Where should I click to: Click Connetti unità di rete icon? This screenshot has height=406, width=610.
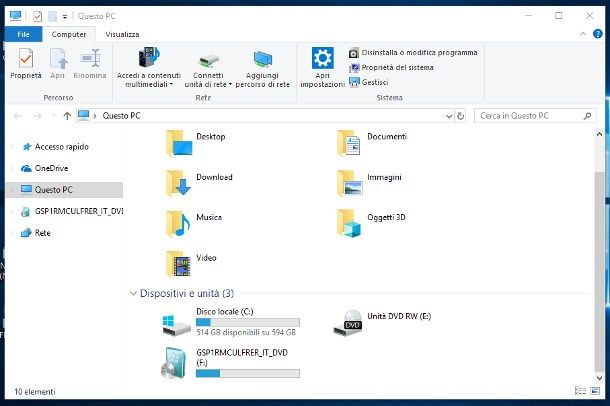[209, 60]
